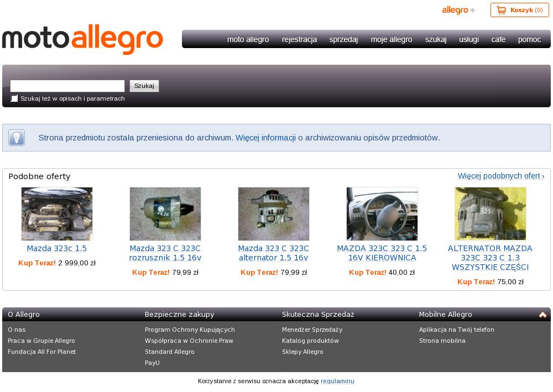Click the 'Mobilne Allegro' footer heading

click(445, 315)
